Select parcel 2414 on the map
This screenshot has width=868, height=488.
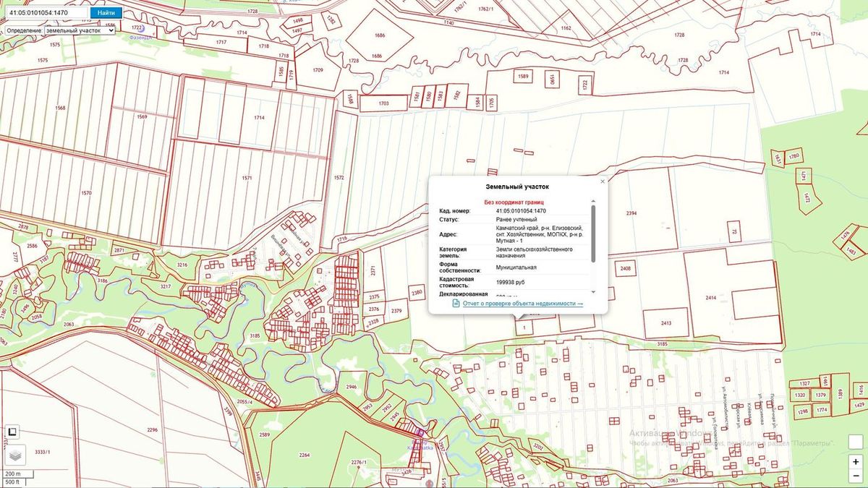click(711, 298)
